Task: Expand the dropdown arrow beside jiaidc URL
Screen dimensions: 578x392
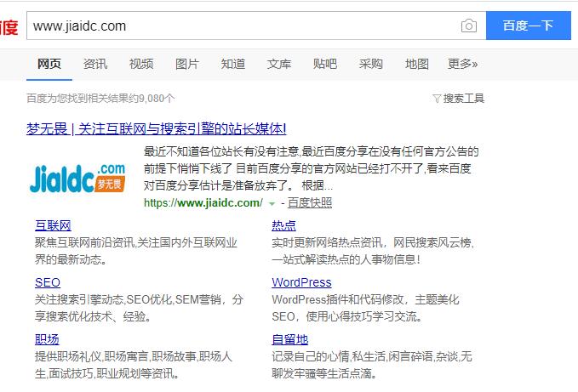Action: [x=272, y=203]
